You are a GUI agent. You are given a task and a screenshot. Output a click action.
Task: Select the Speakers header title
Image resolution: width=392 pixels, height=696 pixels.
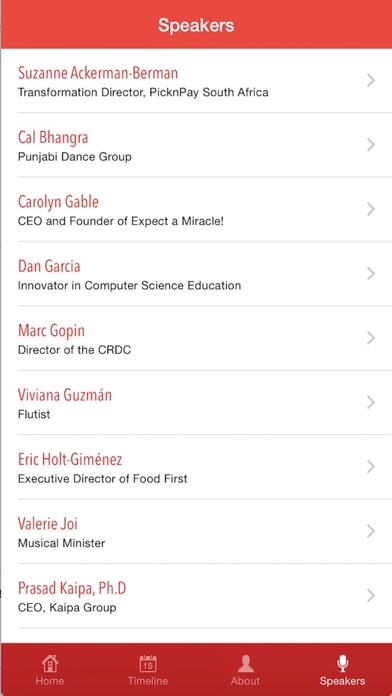tap(196, 25)
